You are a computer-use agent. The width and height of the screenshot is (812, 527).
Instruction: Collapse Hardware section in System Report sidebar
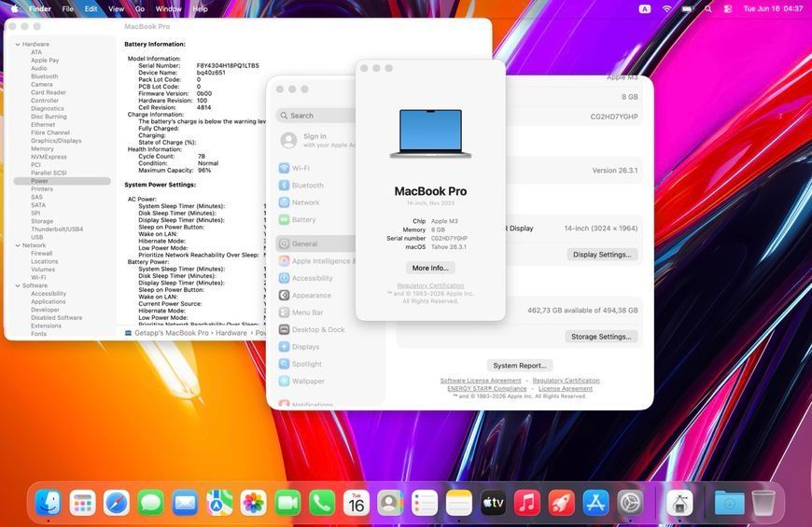tap(18, 45)
